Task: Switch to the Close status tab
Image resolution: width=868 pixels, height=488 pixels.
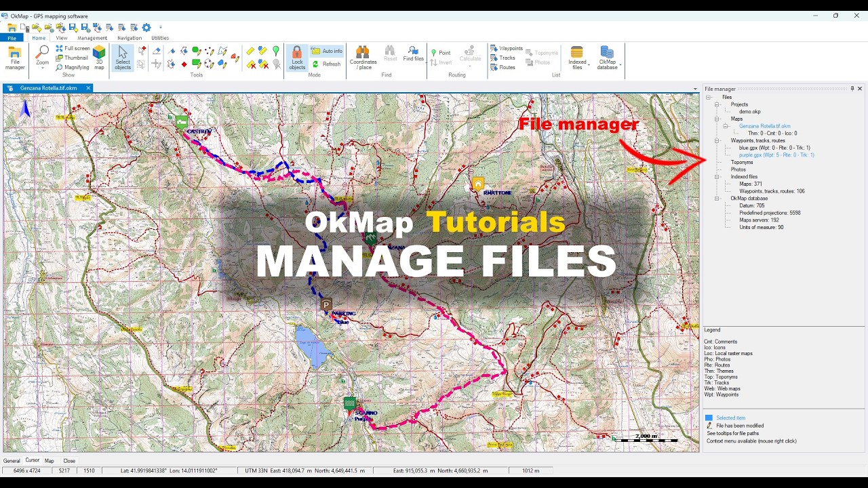Action: coord(69,461)
